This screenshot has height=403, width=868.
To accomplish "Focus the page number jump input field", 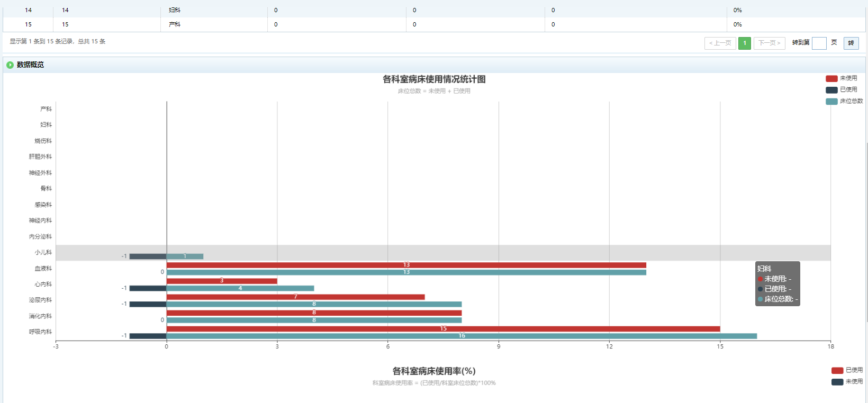I will point(819,43).
